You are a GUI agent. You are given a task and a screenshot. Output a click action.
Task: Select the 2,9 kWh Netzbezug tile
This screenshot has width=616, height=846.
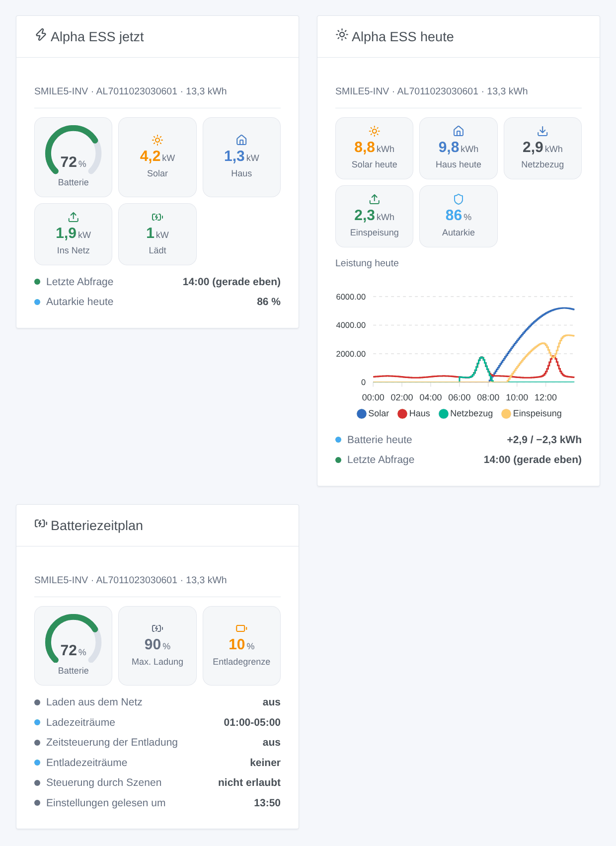542,148
